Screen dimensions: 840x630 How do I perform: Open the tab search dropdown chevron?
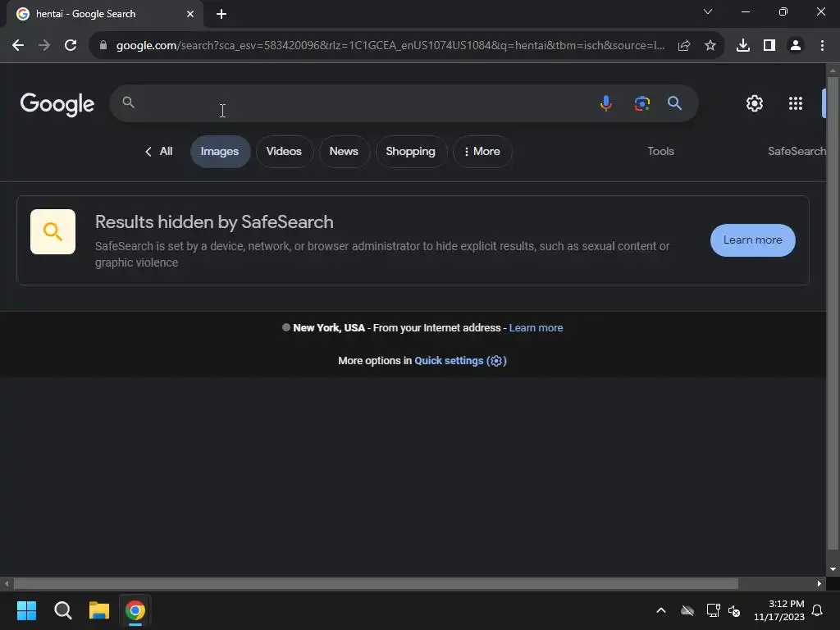(x=708, y=11)
